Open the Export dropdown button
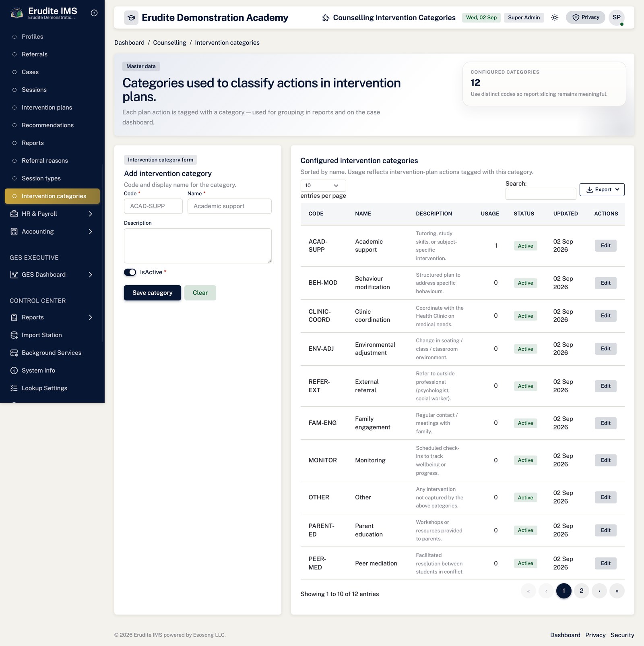644x646 pixels. click(x=602, y=190)
